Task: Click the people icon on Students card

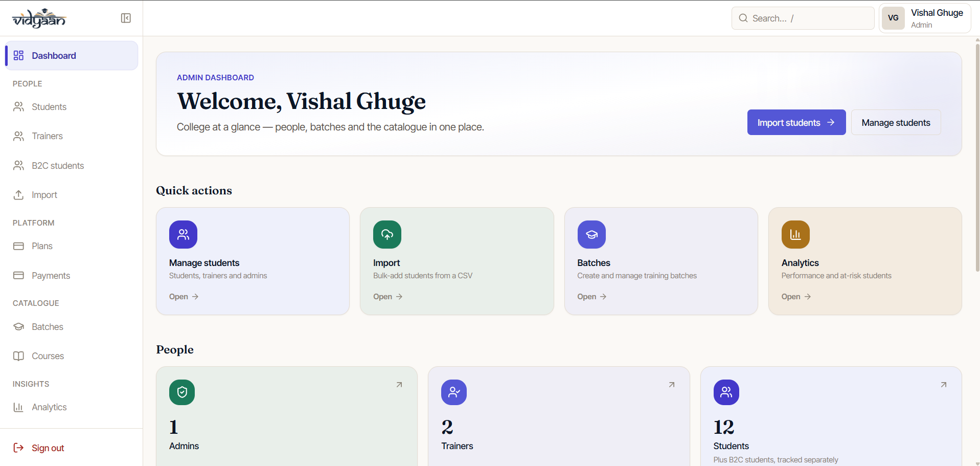Action: (x=726, y=392)
